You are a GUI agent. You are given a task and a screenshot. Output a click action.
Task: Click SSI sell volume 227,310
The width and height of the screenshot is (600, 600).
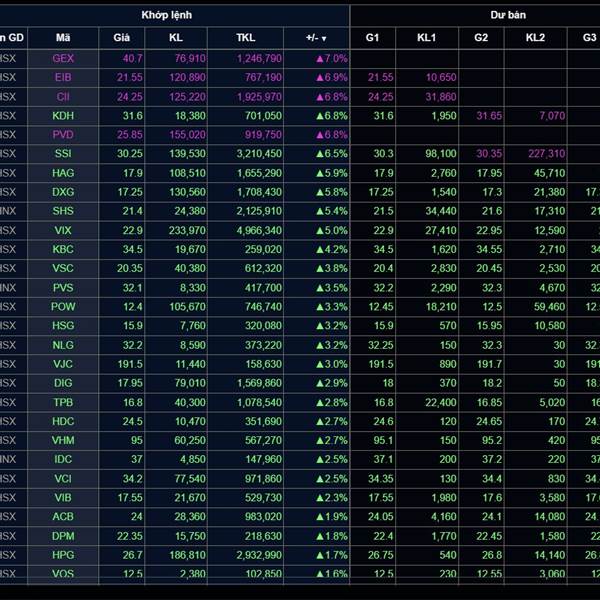coord(546,154)
